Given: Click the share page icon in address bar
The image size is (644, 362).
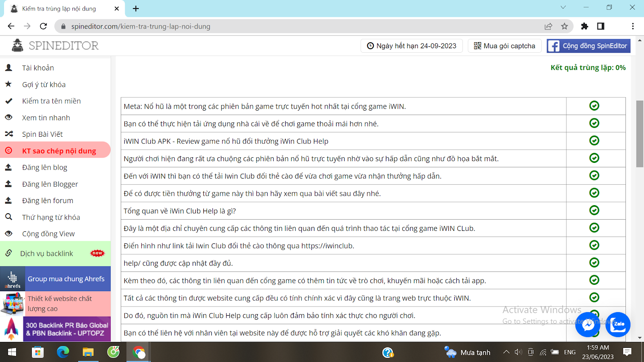Looking at the screenshot, I should point(548,26).
